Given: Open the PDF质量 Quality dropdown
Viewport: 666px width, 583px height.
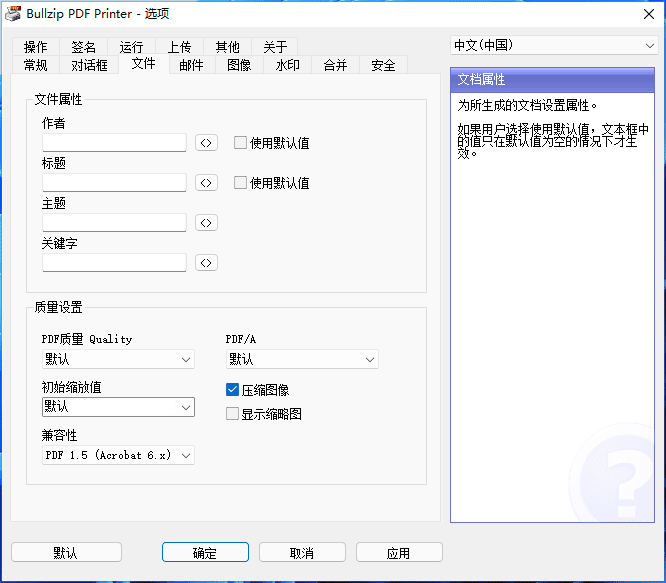Looking at the screenshot, I should 118,359.
